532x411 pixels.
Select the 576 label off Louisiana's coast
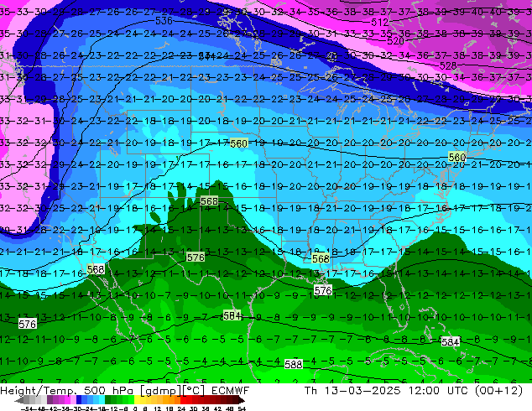pos(323,290)
